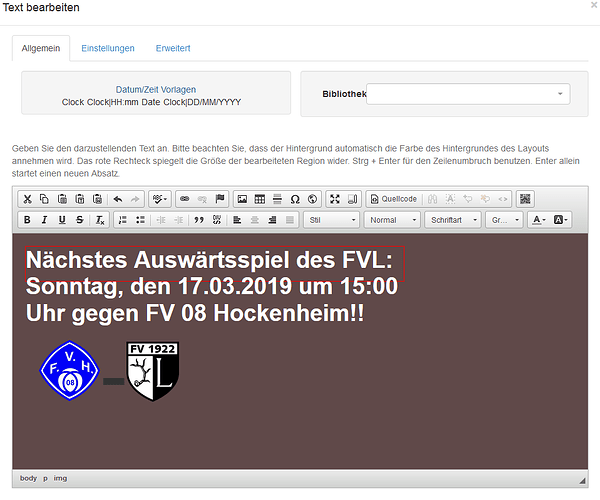Close the Text bearbeiten dialog

(x=593, y=5)
